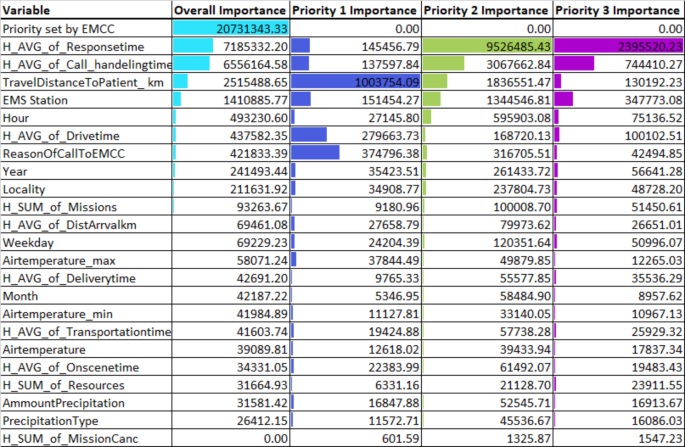Click overall value 241493.44
Viewport: 685px width, 447px height.
(259, 172)
